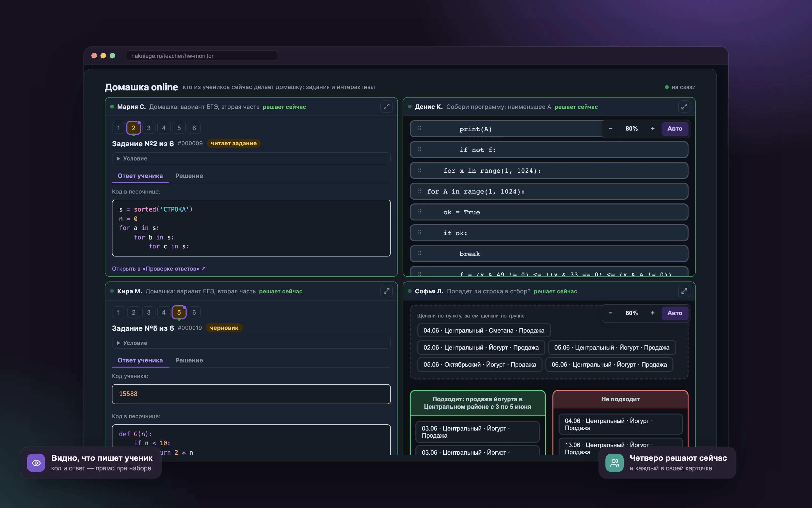Grab drag handle of 'for x in range' block

pos(419,170)
